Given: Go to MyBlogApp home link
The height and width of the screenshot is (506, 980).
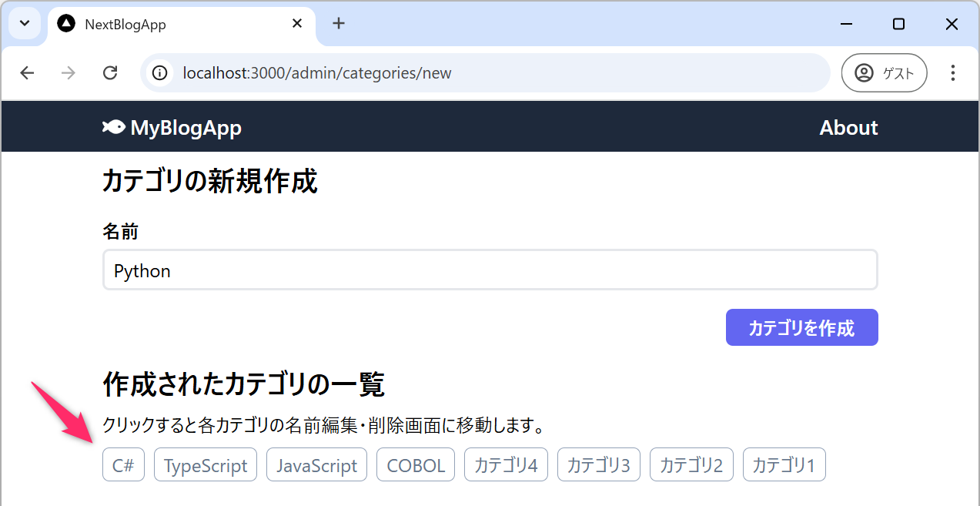Looking at the screenshot, I should coord(186,128).
